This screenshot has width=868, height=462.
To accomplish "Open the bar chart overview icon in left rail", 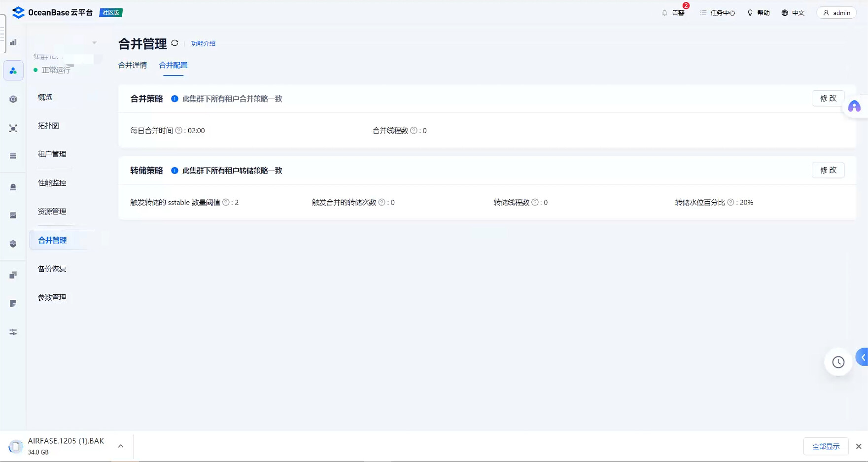I will (x=13, y=42).
